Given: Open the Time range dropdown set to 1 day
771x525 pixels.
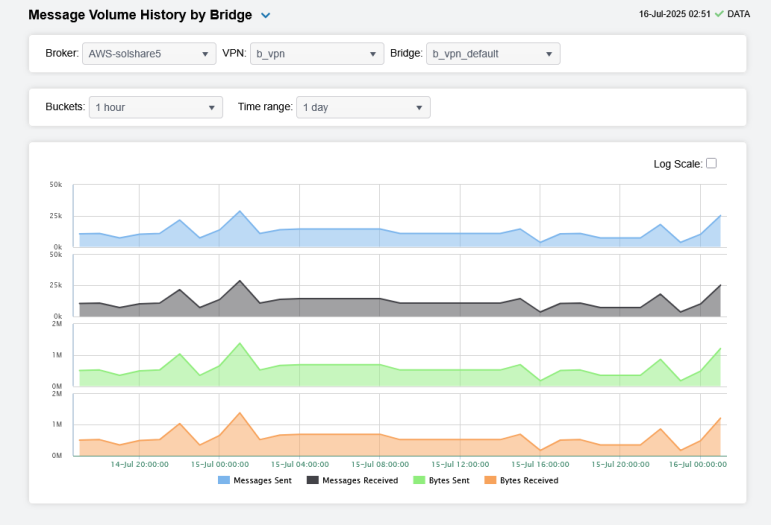Looking at the screenshot, I should [x=363, y=107].
